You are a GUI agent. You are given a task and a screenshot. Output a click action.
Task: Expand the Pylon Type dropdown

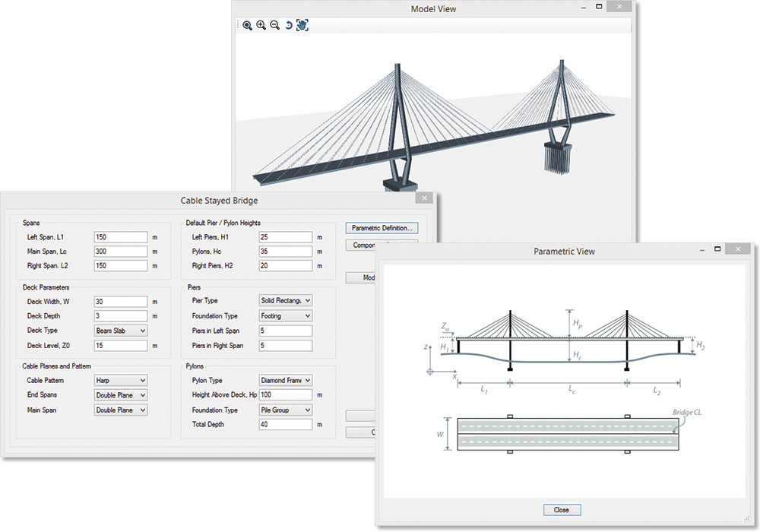[285, 380]
